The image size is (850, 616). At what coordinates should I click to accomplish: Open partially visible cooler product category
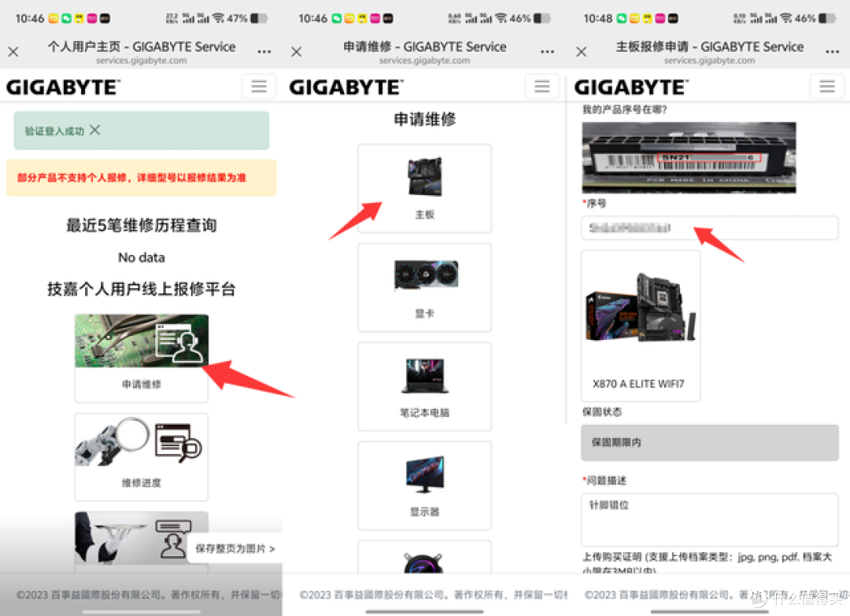click(424, 557)
